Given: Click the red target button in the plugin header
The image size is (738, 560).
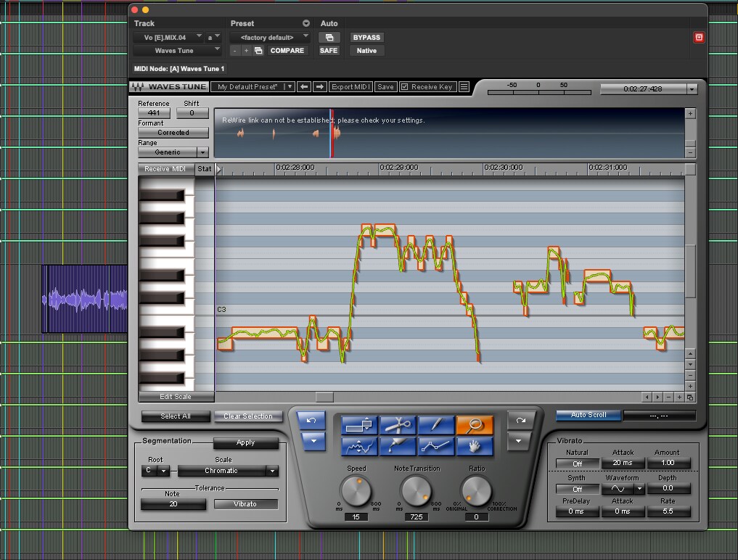Looking at the screenshot, I should (699, 37).
